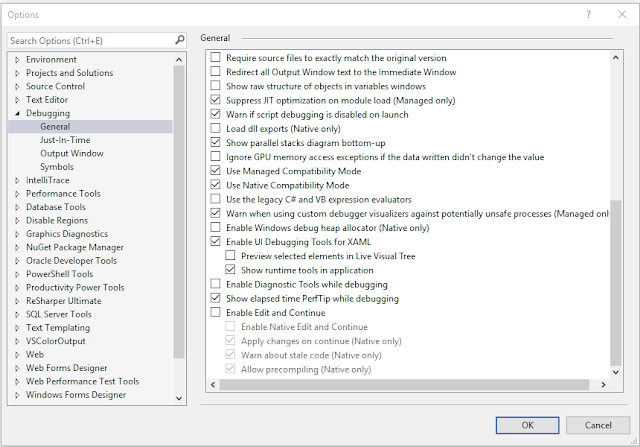
Task: Enable Edit and Continue checkbox
Action: coord(217,313)
